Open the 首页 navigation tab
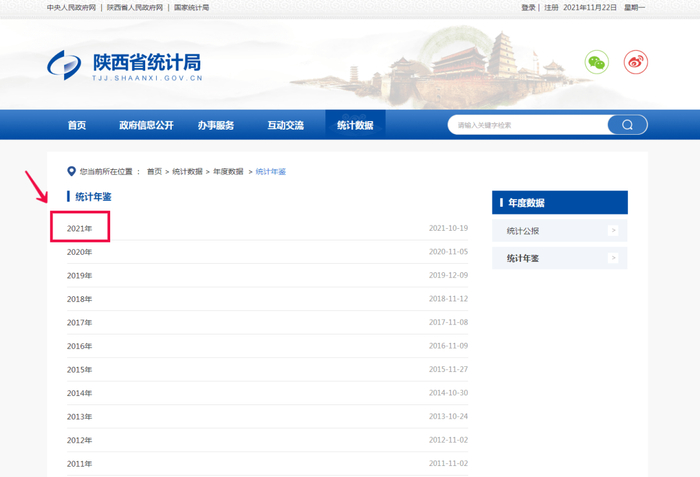The height and width of the screenshot is (477, 700). pyautogui.click(x=77, y=125)
